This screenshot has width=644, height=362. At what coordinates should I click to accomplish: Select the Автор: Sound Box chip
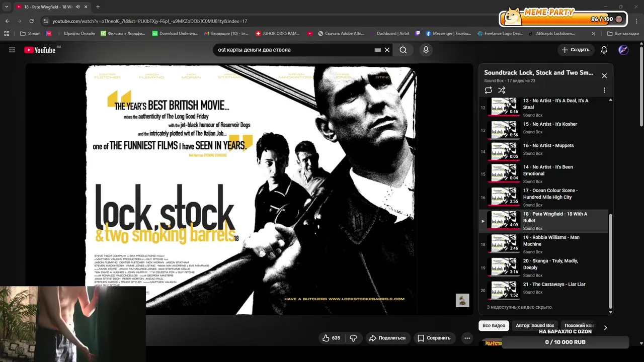(535, 326)
